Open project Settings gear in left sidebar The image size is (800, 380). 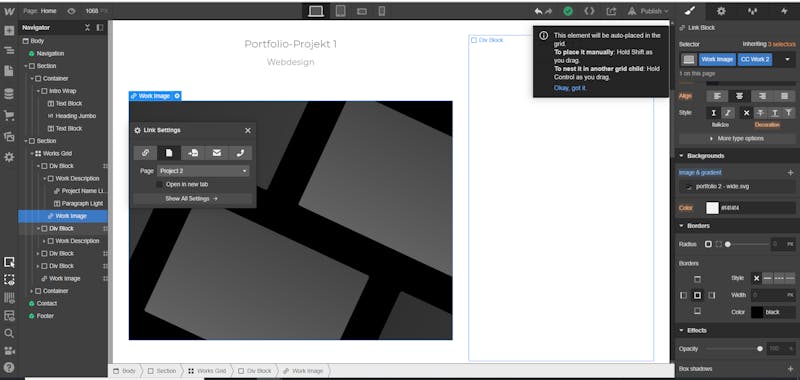tap(9, 157)
